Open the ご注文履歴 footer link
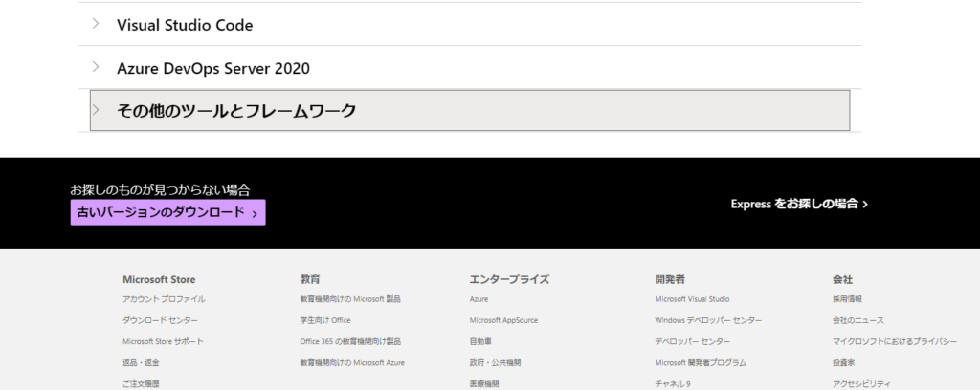 point(142,384)
